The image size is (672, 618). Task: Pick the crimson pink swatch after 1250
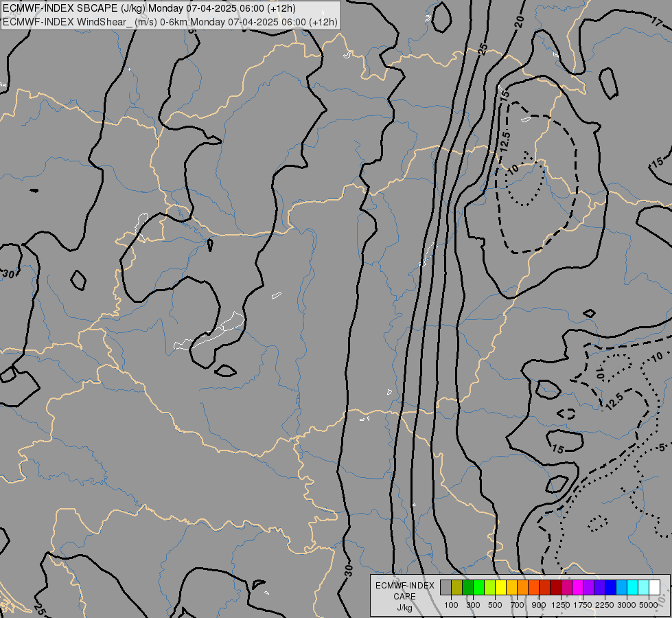click(x=566, y=588)
